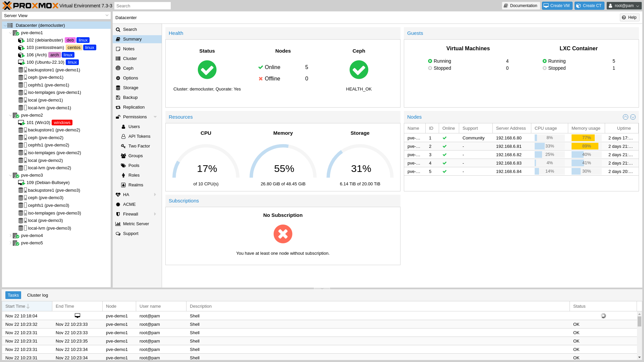Click the search input field

click(x=142, y=5)
